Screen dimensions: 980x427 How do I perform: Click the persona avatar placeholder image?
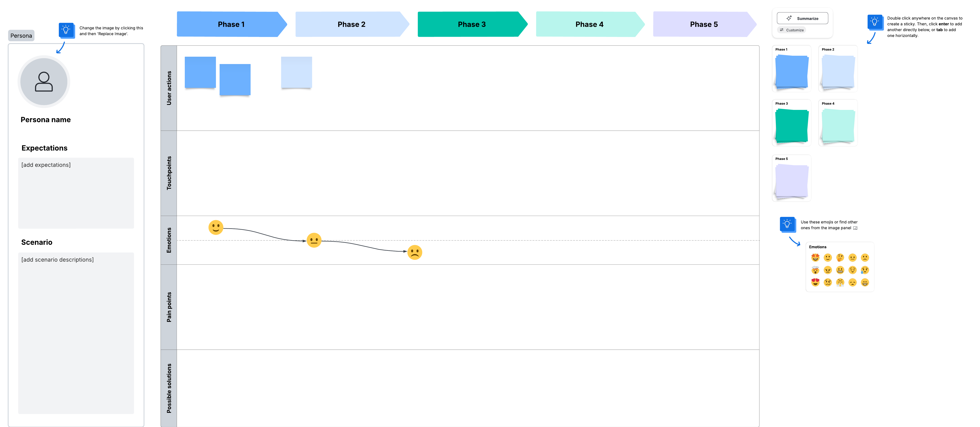point(44,81)
